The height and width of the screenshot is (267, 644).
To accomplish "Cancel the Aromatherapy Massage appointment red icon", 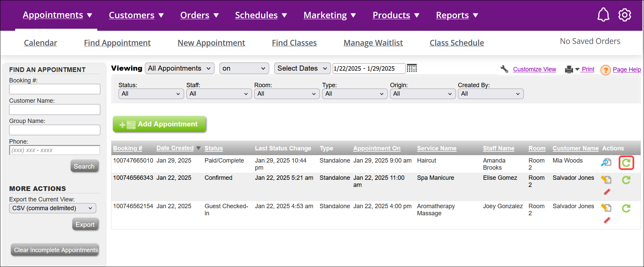I will click(607, 220).
